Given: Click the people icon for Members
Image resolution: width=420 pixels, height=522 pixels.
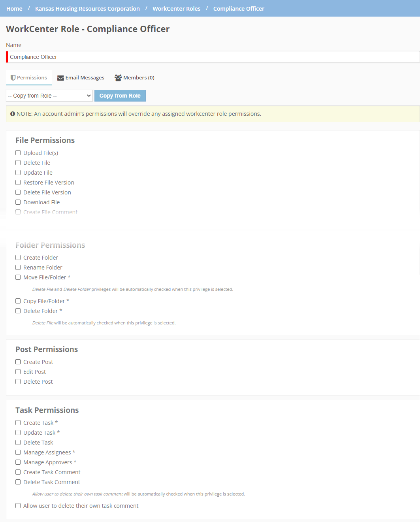Looking at the screenshot, I should pos(118,78).
